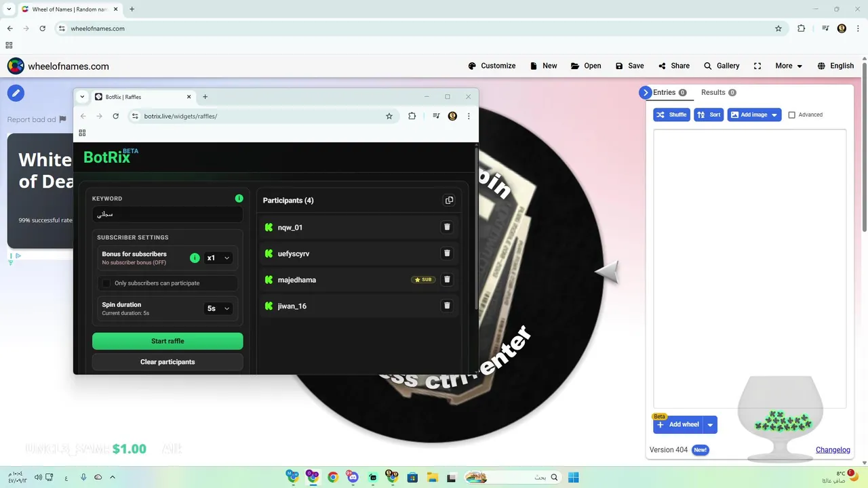Click the Start raffle button
868x488 pixels.
pyautogui.click(x=167, y=341)
